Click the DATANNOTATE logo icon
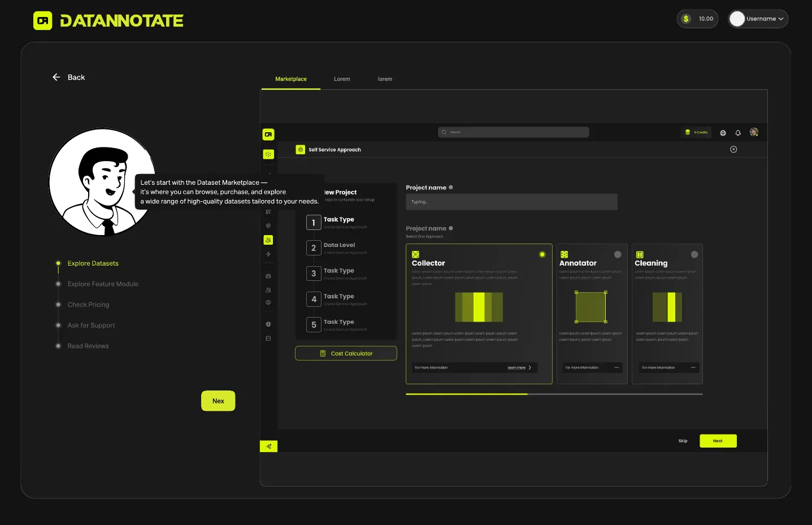This screenshot has height=525, width=812. point(43,21)
